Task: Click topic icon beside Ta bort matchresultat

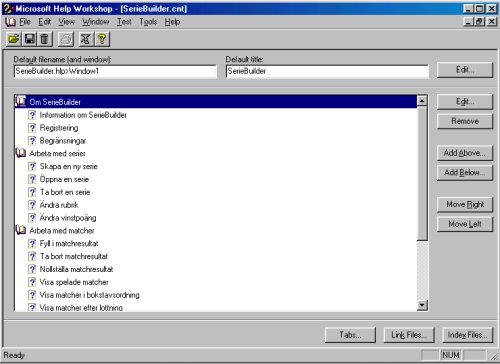Action: click(x=32, y=256)
